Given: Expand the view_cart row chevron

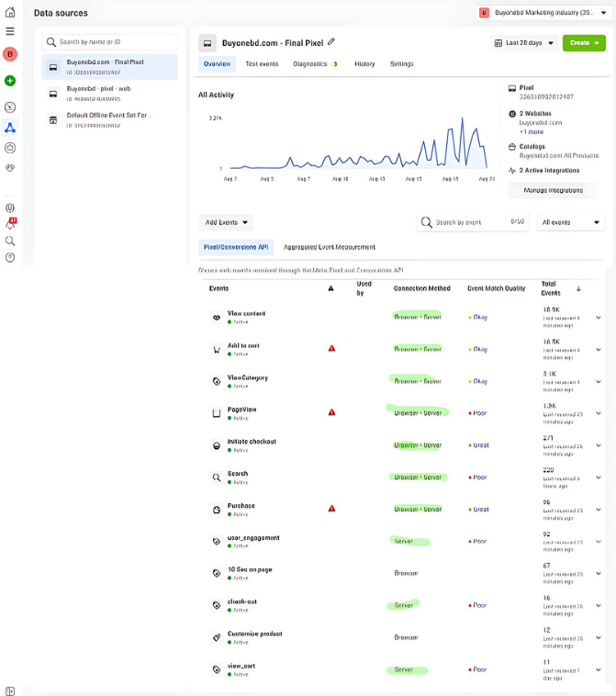Looking at the screenshot, I should coord(599,669).
